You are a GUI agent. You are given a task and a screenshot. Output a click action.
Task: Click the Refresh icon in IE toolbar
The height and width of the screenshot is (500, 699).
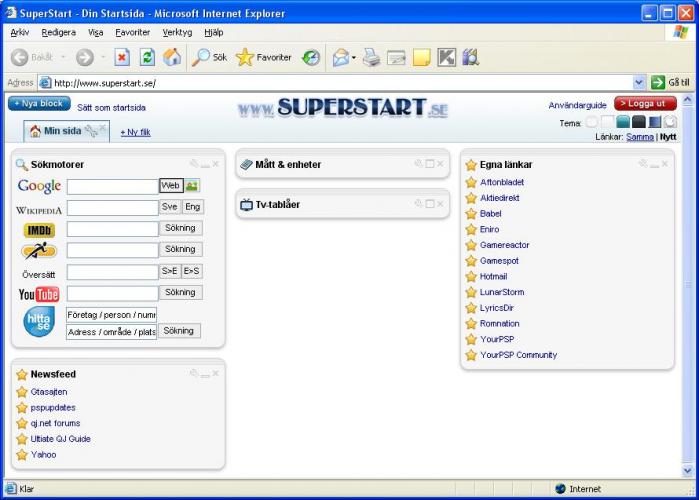point(147,57)
